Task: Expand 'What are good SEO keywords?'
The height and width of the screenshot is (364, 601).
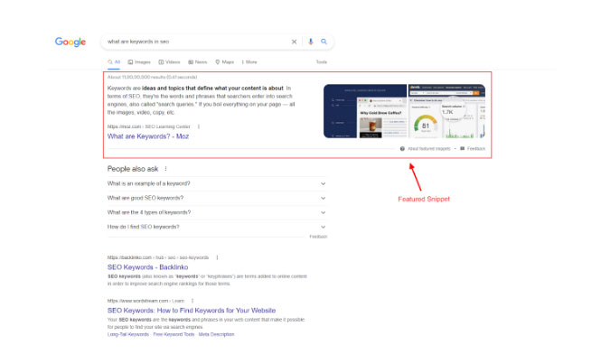Action: [217, 198]
